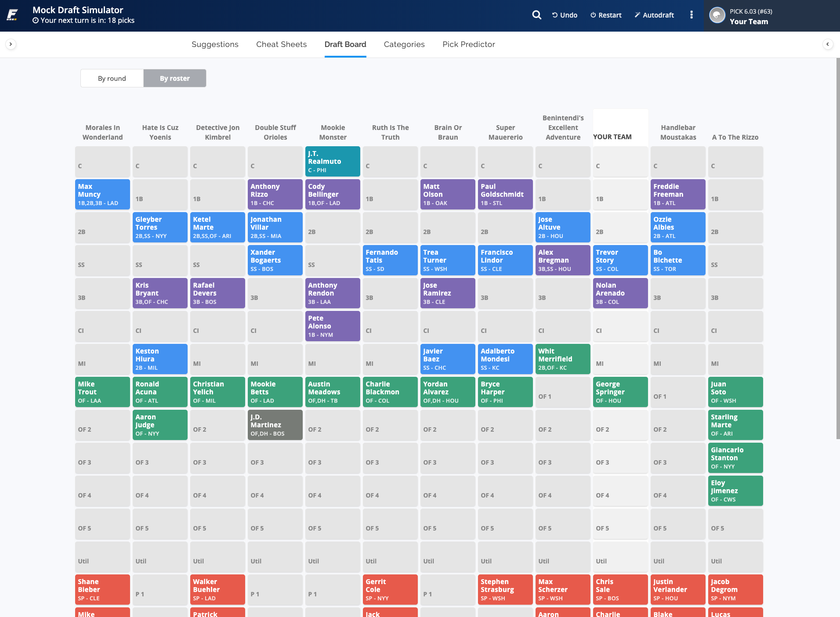Open the Keston Hiura MI card
The width and height of the screenshot is (840, 617).
[x=160, y=359]
